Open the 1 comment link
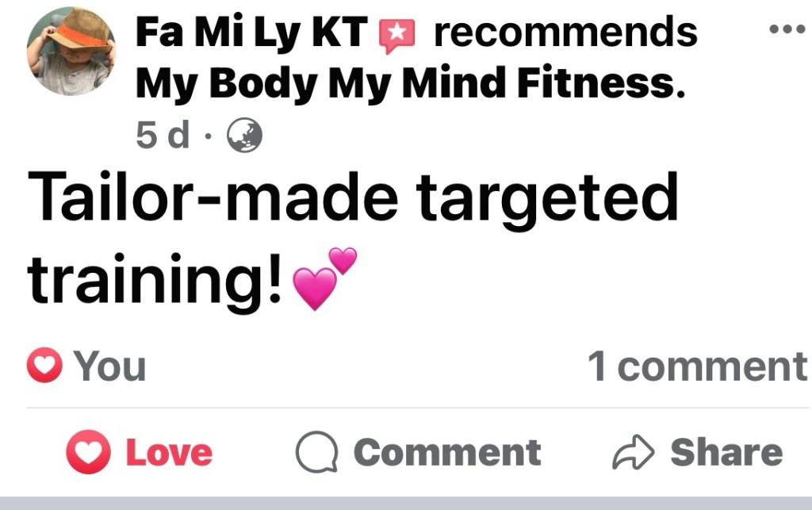 pyautogui.click(x=698, y=366)
